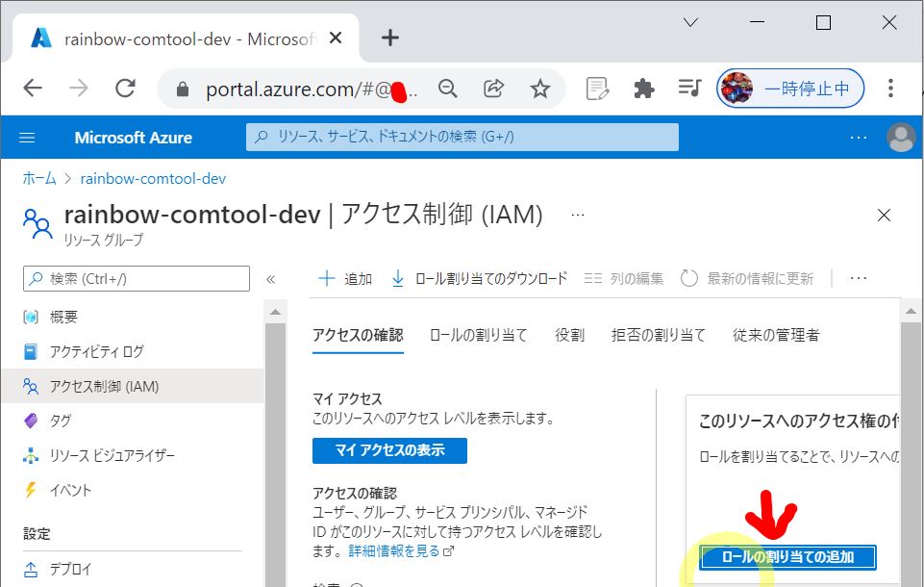Click the browser back arrow
This screenshot has width=924, height=587.
point(33,89)
